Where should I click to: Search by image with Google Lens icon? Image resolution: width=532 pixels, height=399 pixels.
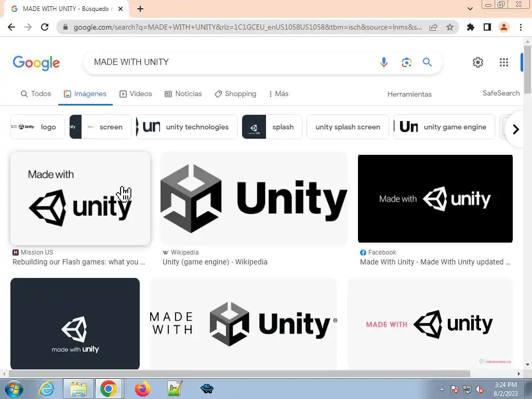click(406, 62)
